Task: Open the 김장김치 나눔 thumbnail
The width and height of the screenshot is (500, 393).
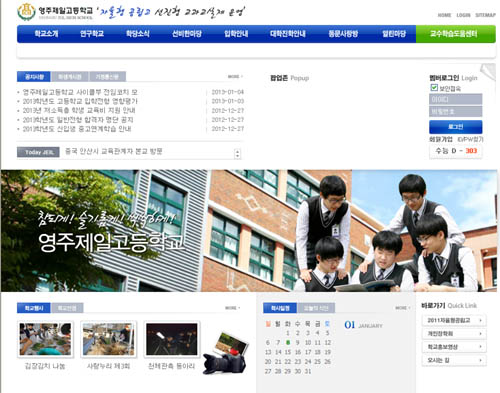Action: 45,339
